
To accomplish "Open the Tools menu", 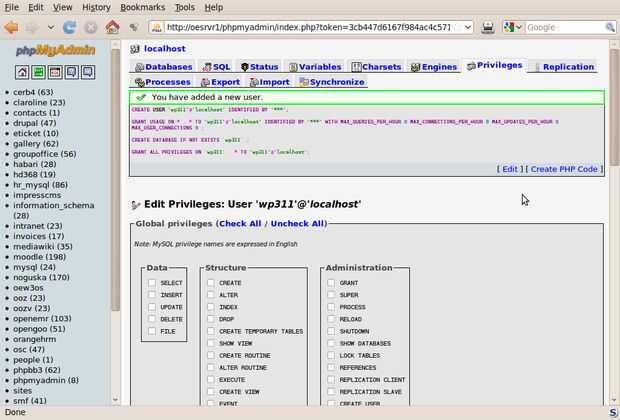I will pyautogui.click(x=185, y=8).
